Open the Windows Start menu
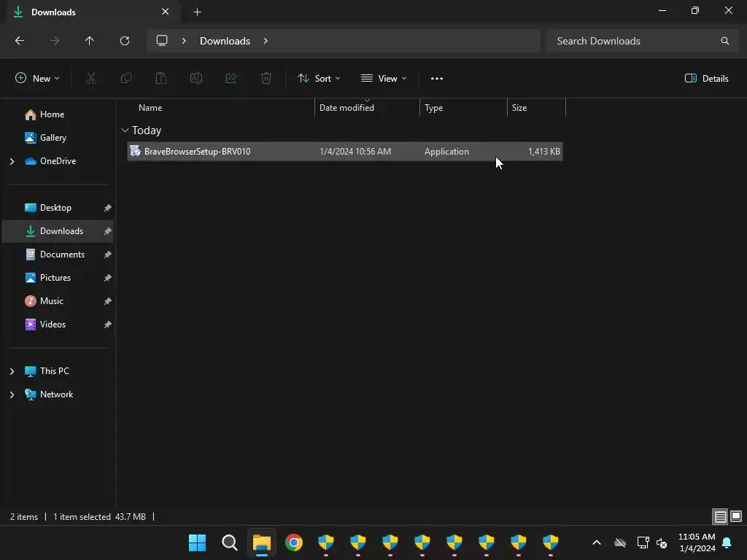This screenshot has height=560, width=747. 197,542
